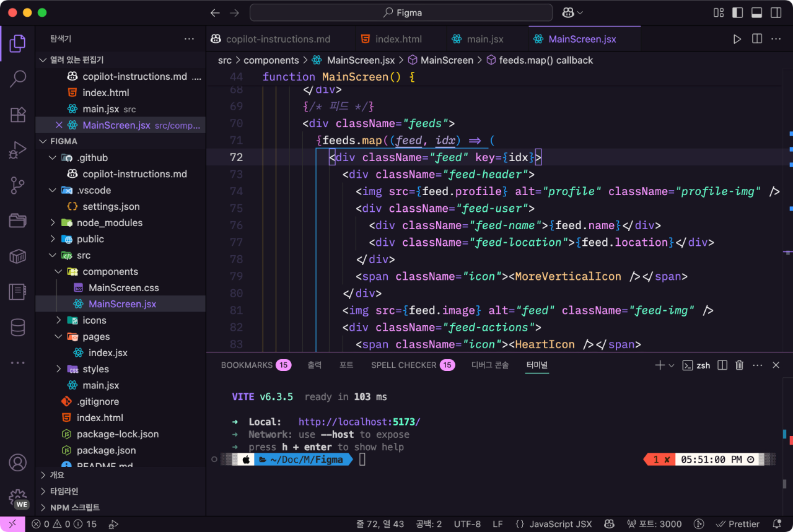Close MainScreen.jsx in open editors list
Image resolution: width=793 pixels, height=532 pixels.
click(x=59, y=125)
